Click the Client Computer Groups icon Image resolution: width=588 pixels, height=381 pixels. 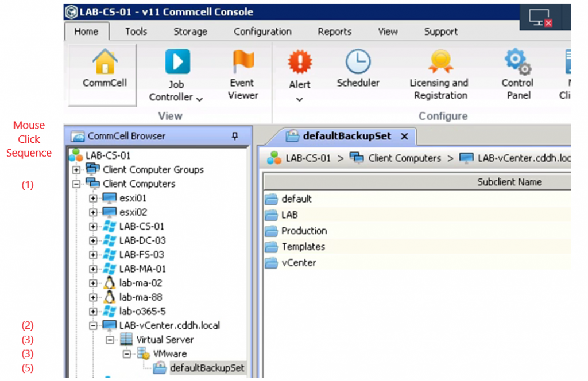92,169
